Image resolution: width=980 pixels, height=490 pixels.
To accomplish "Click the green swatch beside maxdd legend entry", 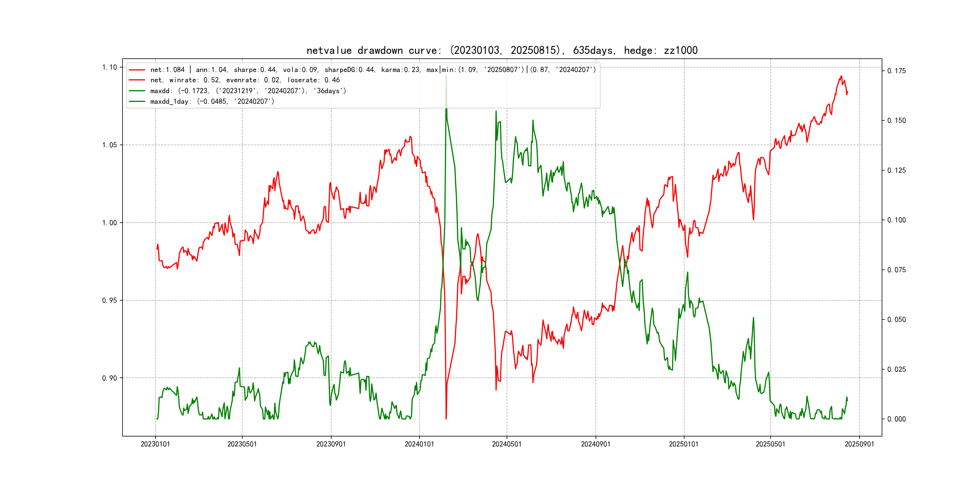I will coord(137,91).
